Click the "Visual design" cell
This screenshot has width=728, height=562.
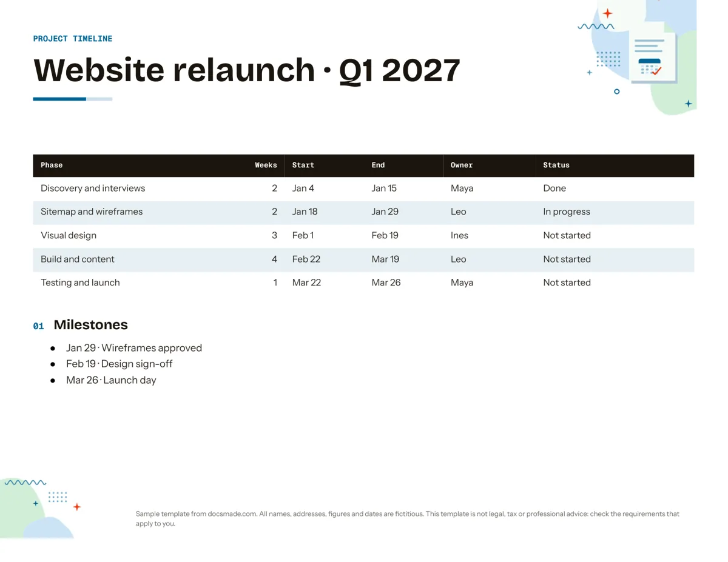pyautogui.click(x=69, y=236)
